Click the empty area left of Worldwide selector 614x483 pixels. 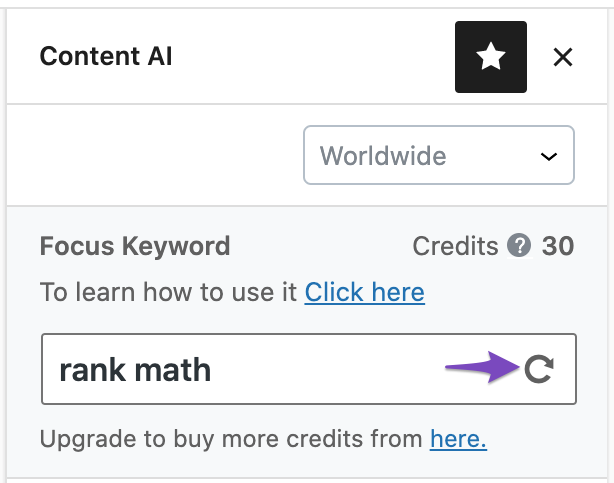pos(155,155)
